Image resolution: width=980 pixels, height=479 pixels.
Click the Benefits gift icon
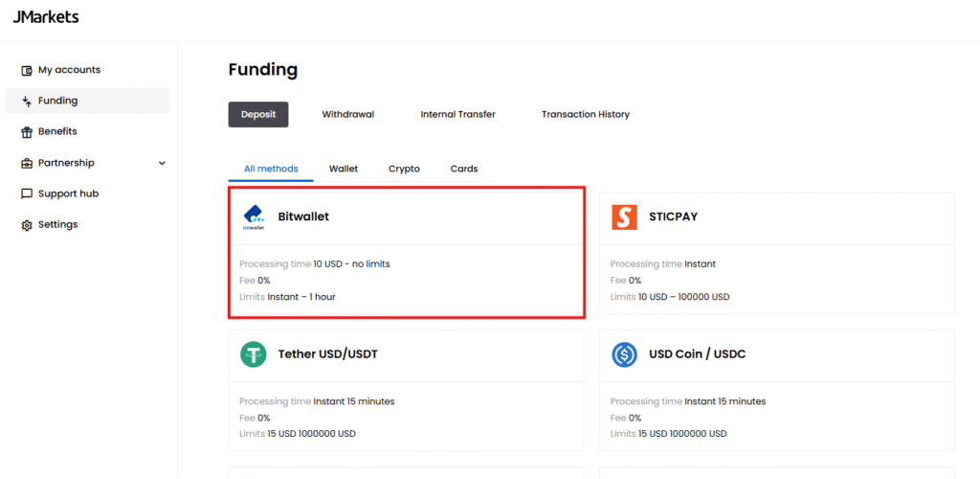[27, 131]
